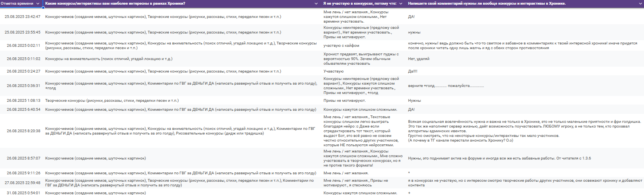The height and width of the screenshot is (195, 644).
Task: Select the 'Отметка времени' header cell text
Action: (17, 4)
